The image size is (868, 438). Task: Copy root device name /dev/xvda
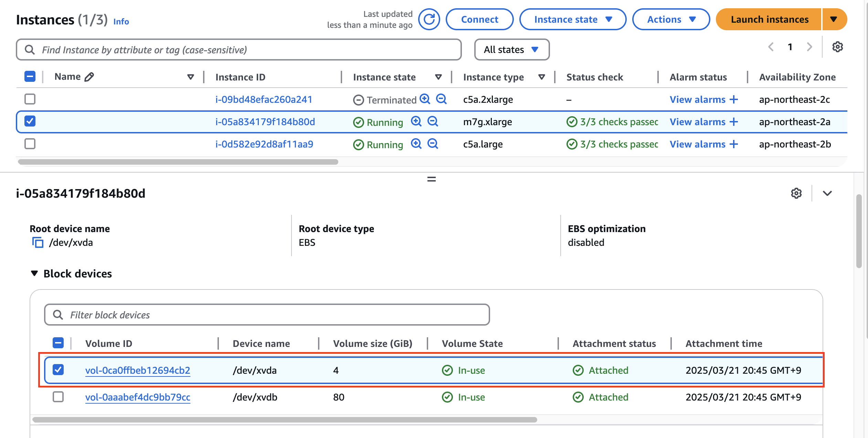38,242
